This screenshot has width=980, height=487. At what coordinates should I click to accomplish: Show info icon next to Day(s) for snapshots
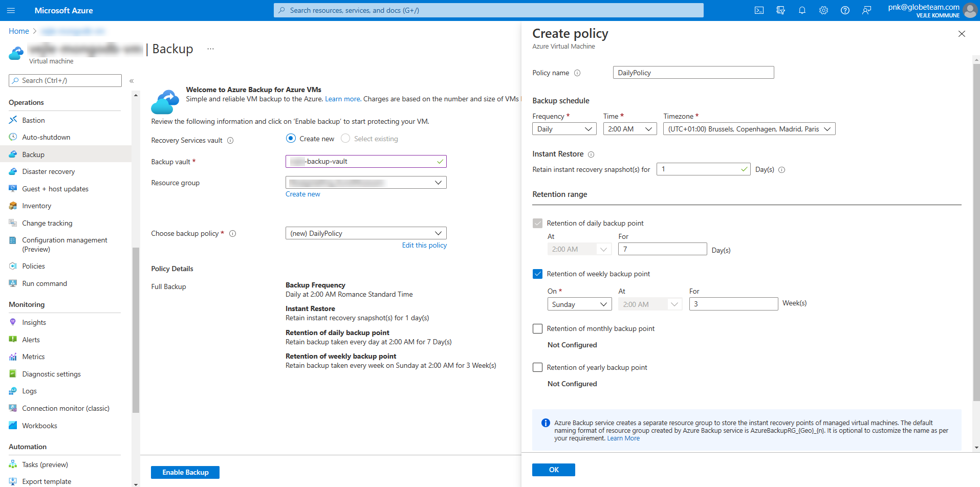782,170
